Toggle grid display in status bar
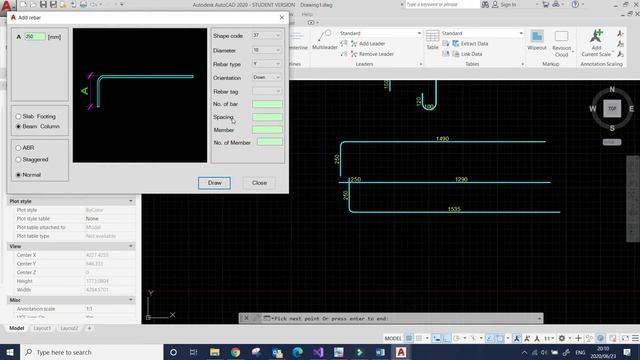The width and height of the screenshot is (640, 360). 409,338
